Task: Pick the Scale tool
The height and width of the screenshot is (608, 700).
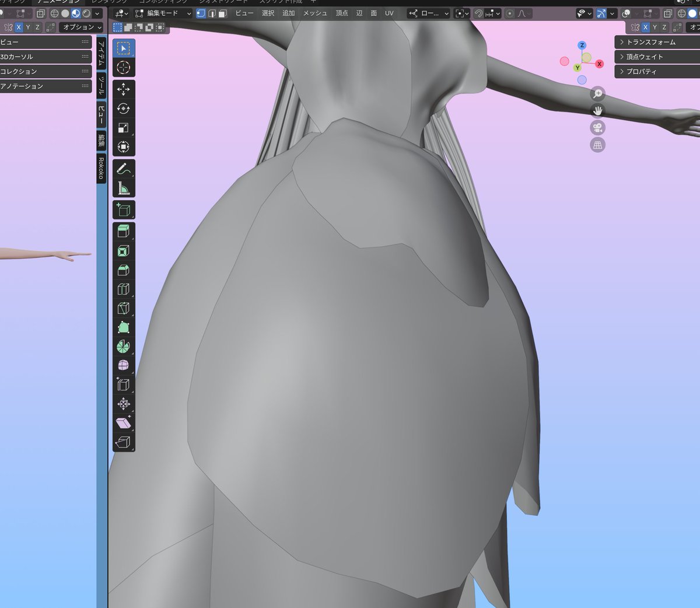Action: pyautogui.click(x=123, y=128)
